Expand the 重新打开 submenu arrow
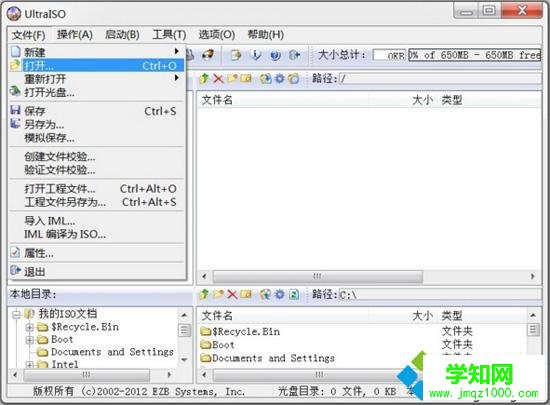This screenshot has width=550, height=405. 177,77
